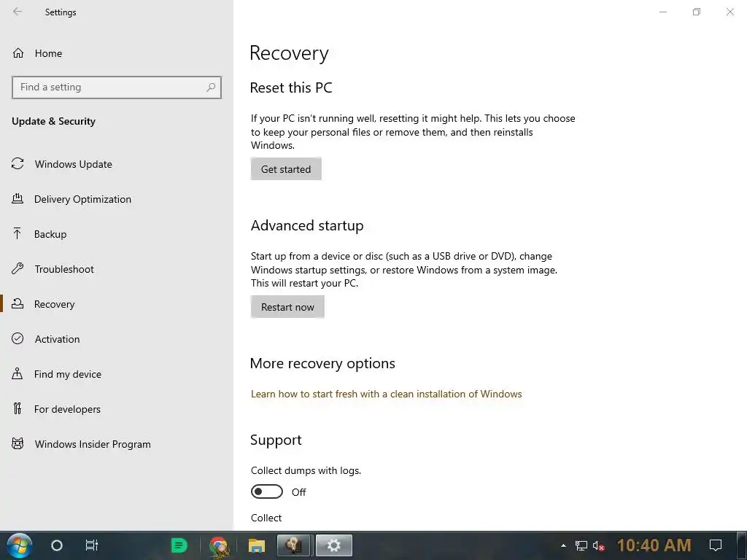Image resolution: width=747 pixels, height=560 pixels.
Task: Select Windows Update in sidebar
Action: coord(74,164)
